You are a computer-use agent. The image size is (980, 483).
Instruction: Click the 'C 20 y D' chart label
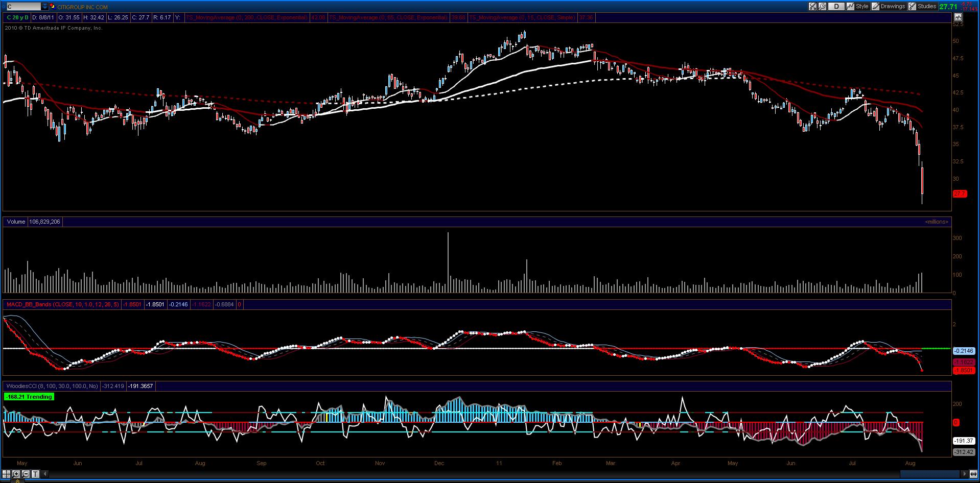[x=18, y=17]
